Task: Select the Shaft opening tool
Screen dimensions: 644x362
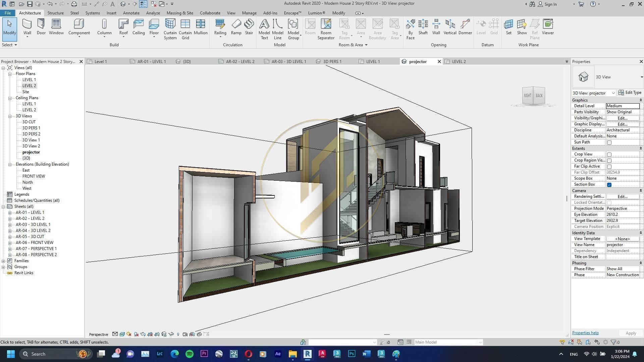Action: coord(423,27)
